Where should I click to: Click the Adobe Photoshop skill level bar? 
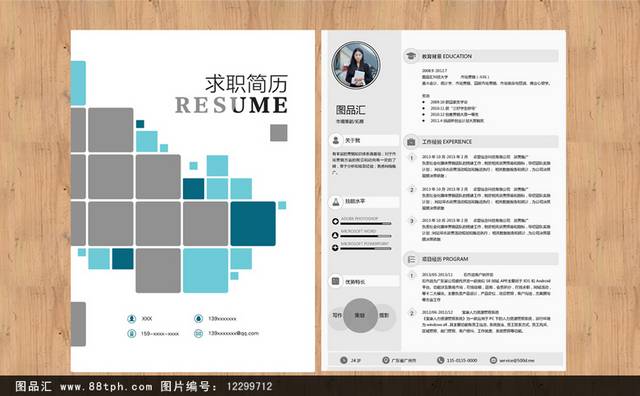click(366, 224)
